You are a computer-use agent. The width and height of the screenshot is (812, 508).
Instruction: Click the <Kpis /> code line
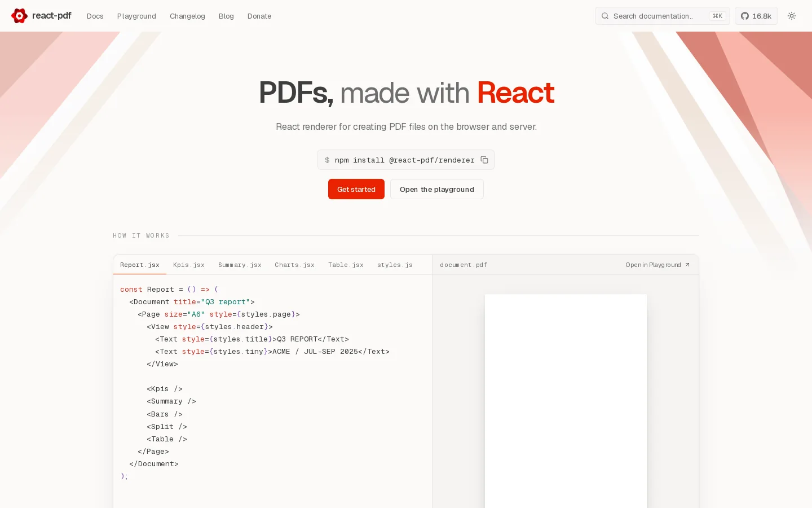pos(165,389)
